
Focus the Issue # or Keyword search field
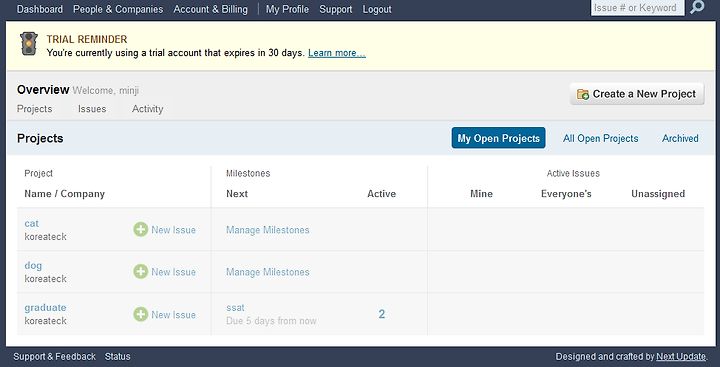click(637, 8)
